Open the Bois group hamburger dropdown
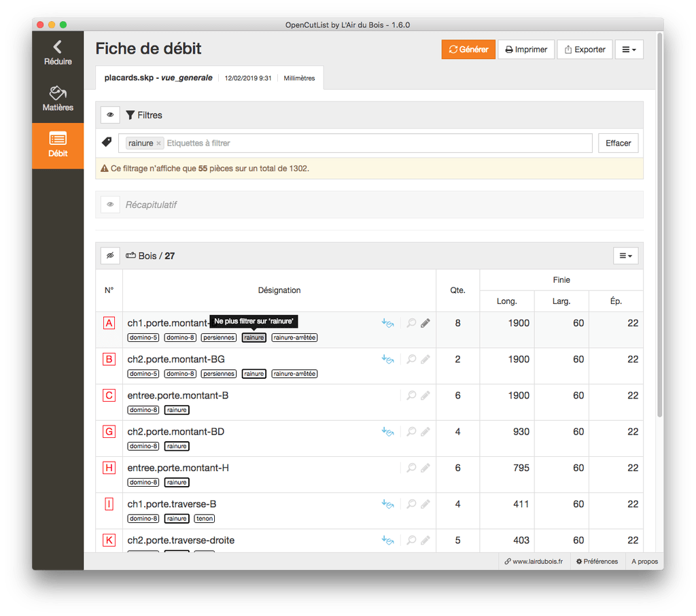 click(x=625, y=256)
